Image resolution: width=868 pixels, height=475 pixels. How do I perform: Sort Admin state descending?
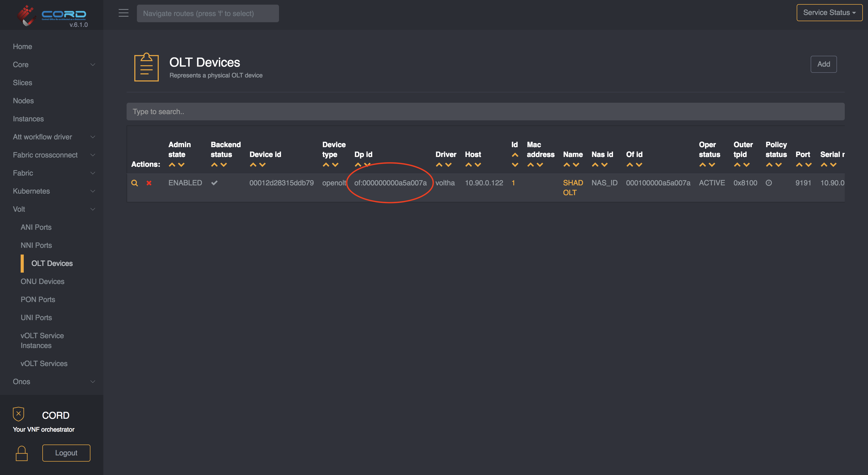pyautogui.click(x=181, y=165)
